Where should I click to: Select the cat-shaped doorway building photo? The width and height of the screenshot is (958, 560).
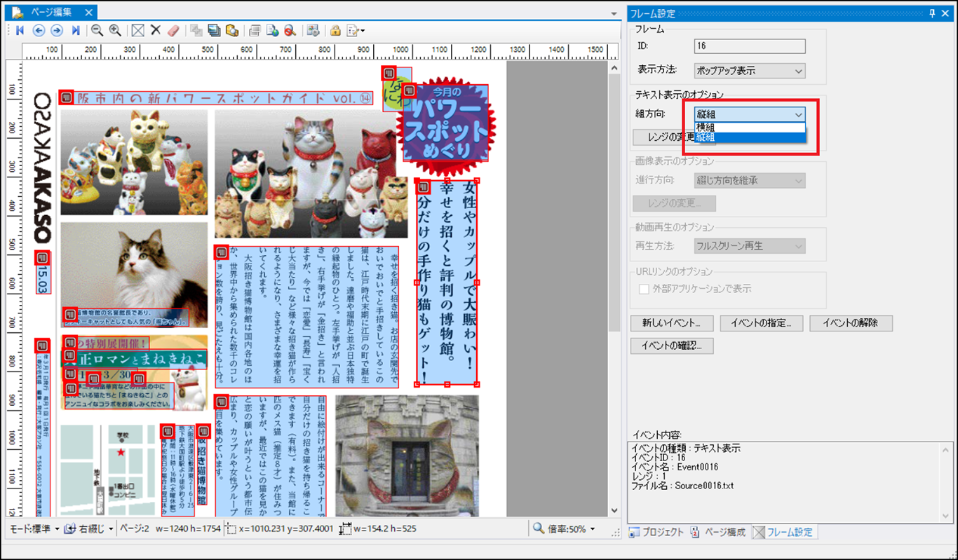407,456
